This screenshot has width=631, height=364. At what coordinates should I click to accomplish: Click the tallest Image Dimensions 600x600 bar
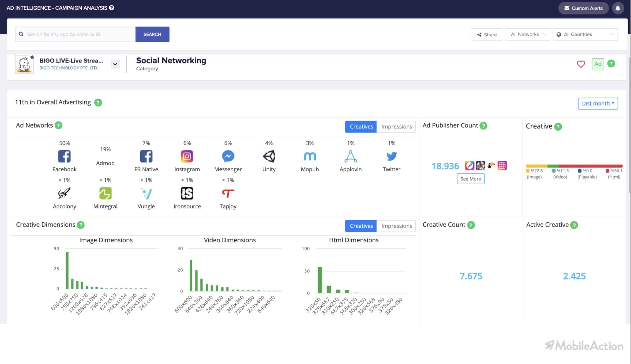pyautogui.click(x=67, y=270)
